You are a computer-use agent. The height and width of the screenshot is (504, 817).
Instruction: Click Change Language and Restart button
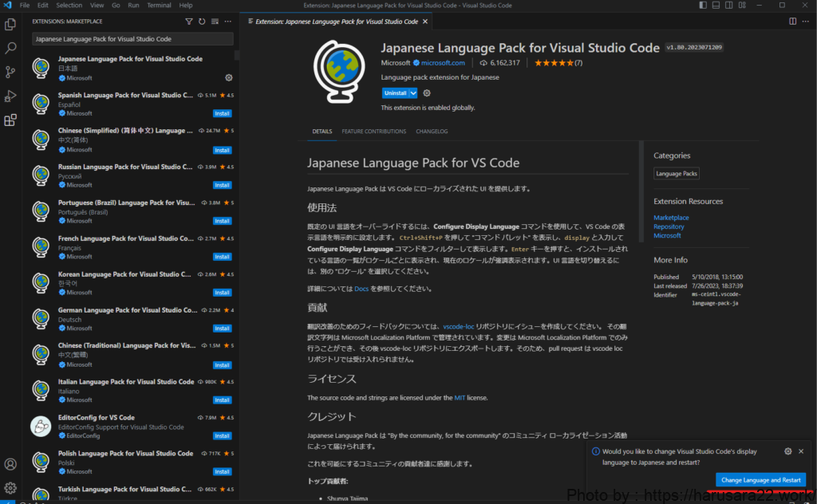(x=760, y=480)
